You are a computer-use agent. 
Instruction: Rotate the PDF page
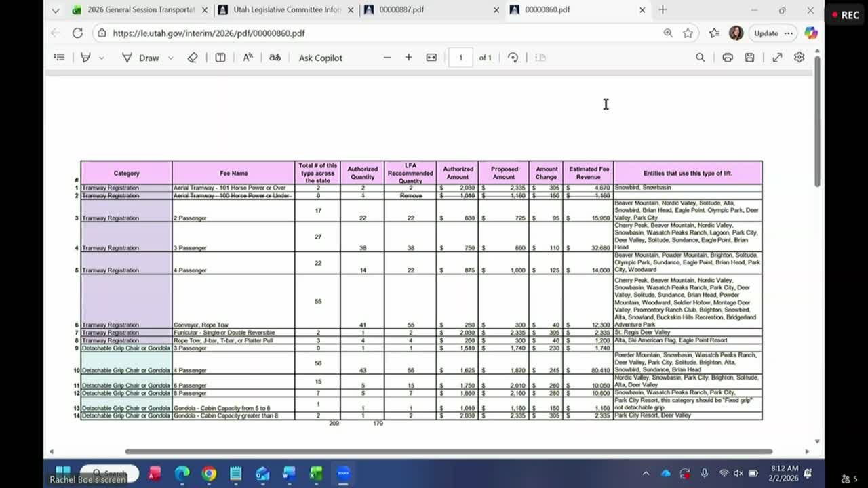coord(513,58)
